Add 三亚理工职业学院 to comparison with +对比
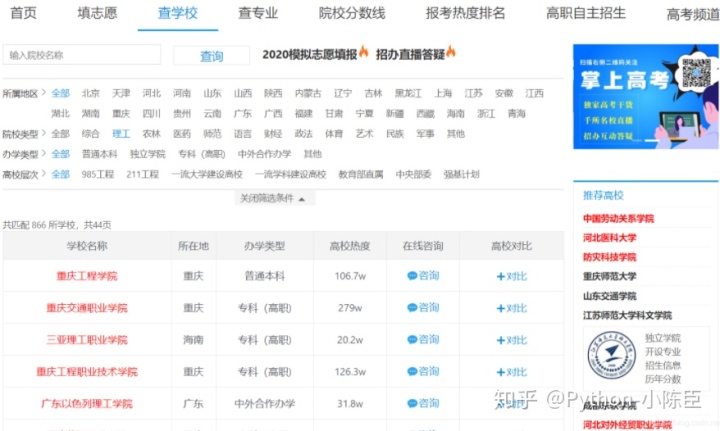This screenshot has width=720, height=431. (512, 340)
